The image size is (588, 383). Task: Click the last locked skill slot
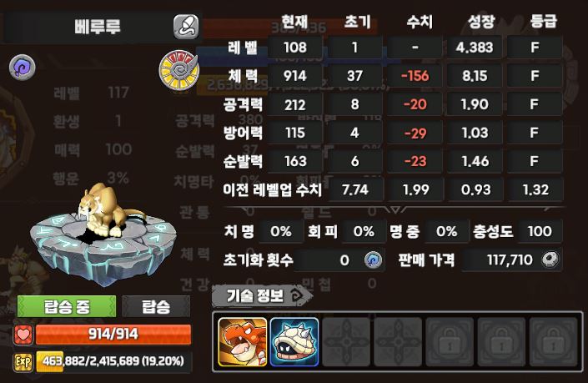coord(553,342)
